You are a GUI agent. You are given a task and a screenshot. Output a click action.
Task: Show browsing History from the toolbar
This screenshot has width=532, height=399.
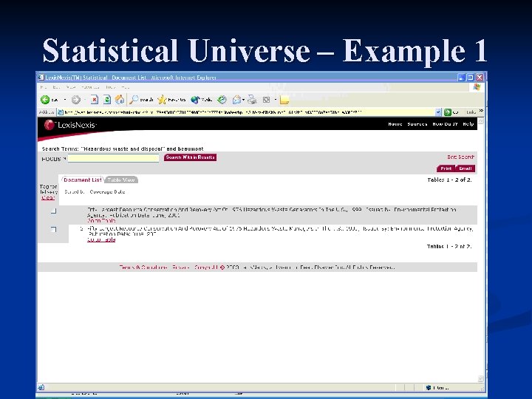222,100
